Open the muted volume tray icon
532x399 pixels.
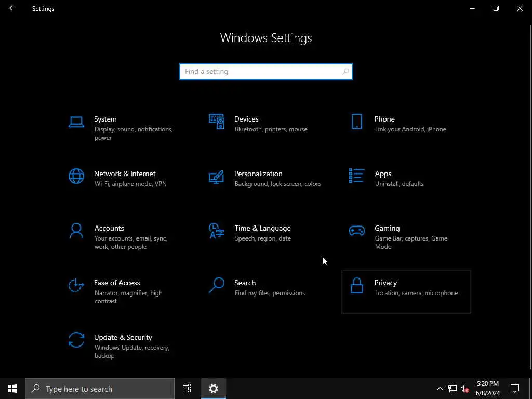(464, 389)
